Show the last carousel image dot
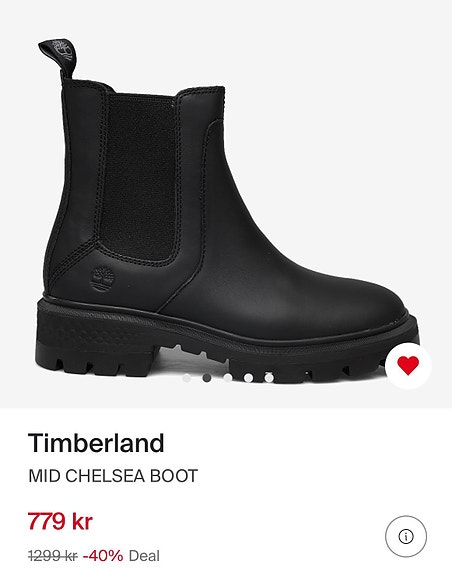 pyautogui.click(x=269, y=378)
